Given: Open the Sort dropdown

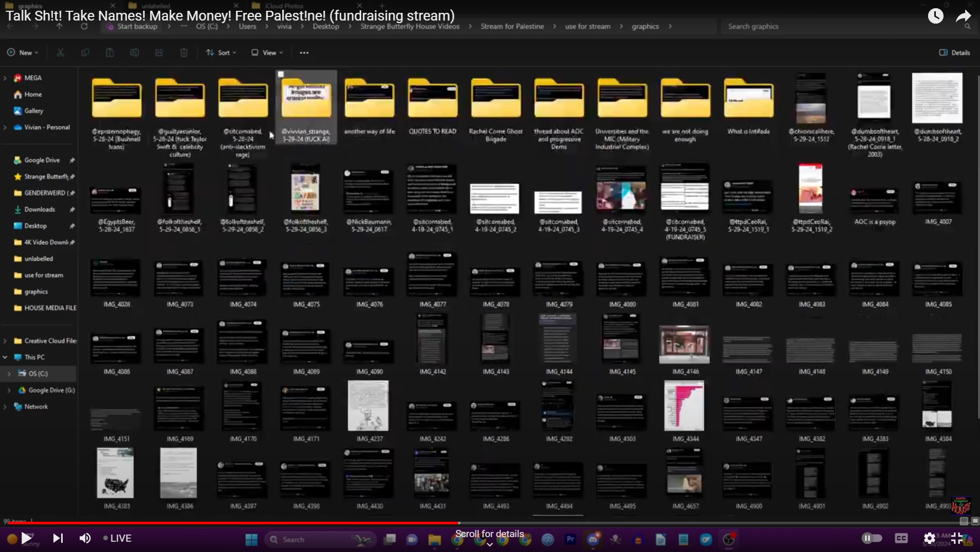Looking at the screenshot, I should point(221,52).
